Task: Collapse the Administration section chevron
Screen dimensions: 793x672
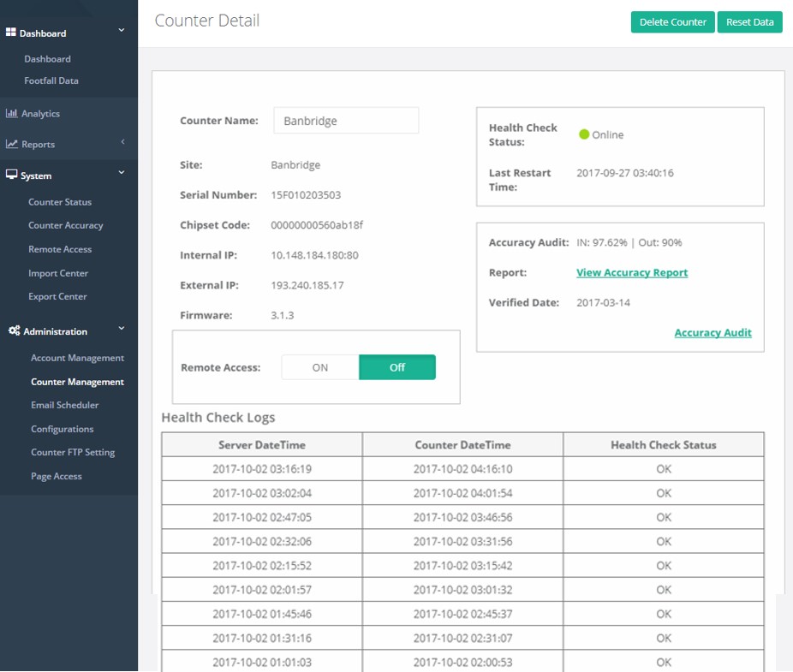Action: click(x=122, y=329)
